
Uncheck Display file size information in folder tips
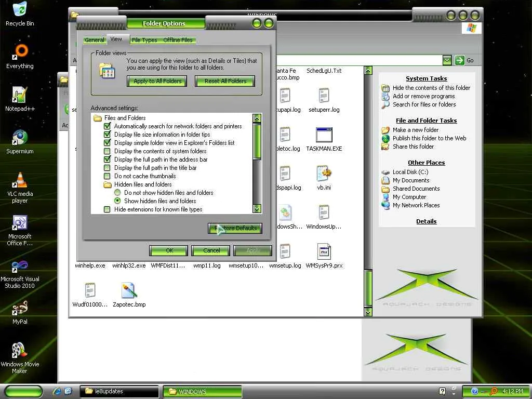(107, 135)
